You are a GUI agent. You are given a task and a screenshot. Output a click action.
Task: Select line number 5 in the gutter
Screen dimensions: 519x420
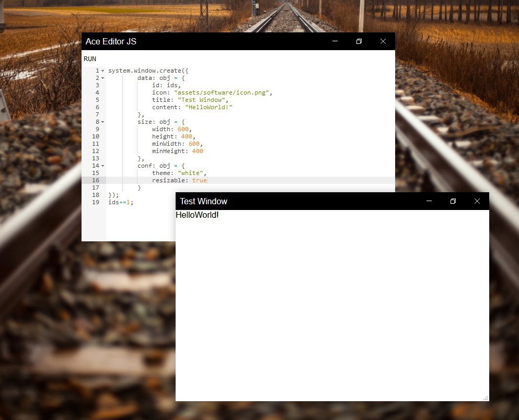coord(97,100)
